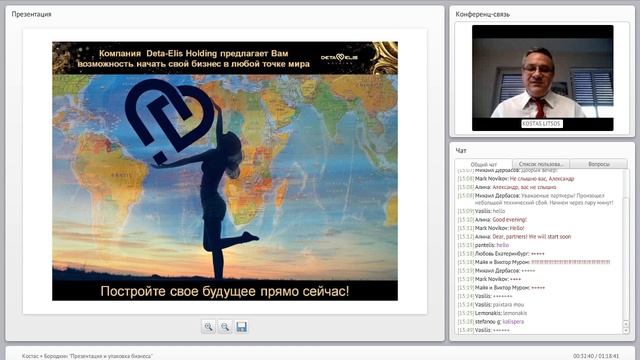640x360 pixels.
Task: Click the Чат panel title
Action: (461, 150)
